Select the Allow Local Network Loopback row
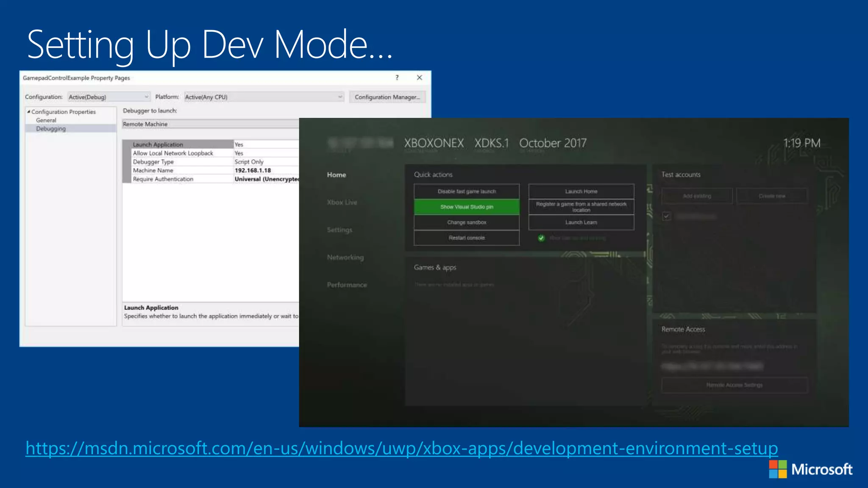The height and width of the screenshot is (488, 868). (x=211, y=153)
